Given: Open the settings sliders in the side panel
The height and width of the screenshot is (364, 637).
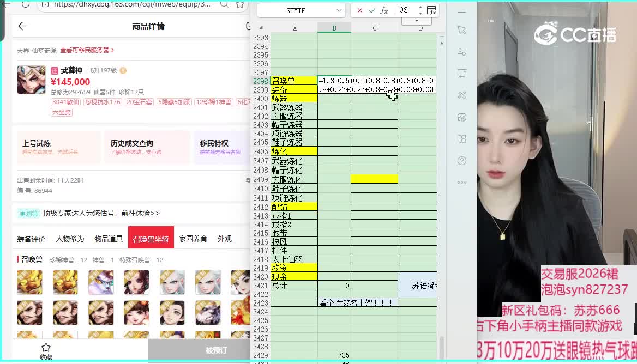Looking at the screenshot, I should [462, 52].
